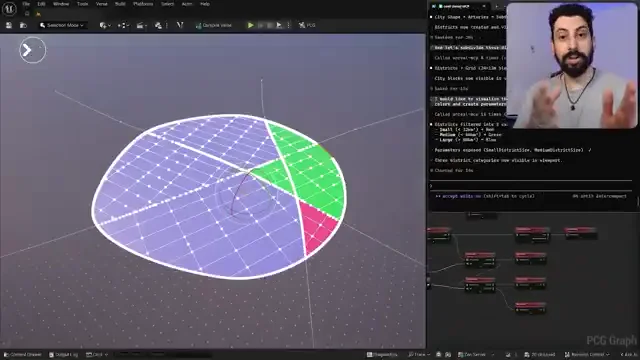The width and height of the screenshot is (640, 360).
Task: Open the Content Drawer
Action: [23, 355]
